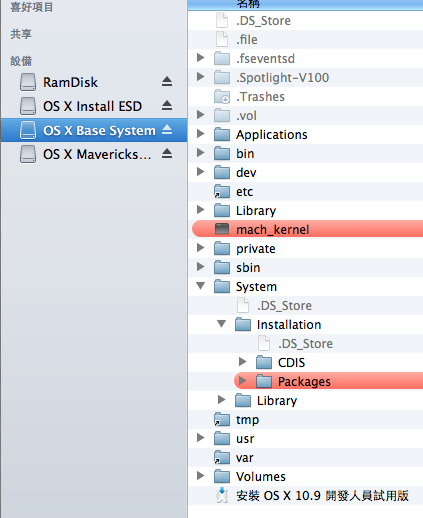Select the .Trashes folder icon
423x518 pixels.
point(222,97)
